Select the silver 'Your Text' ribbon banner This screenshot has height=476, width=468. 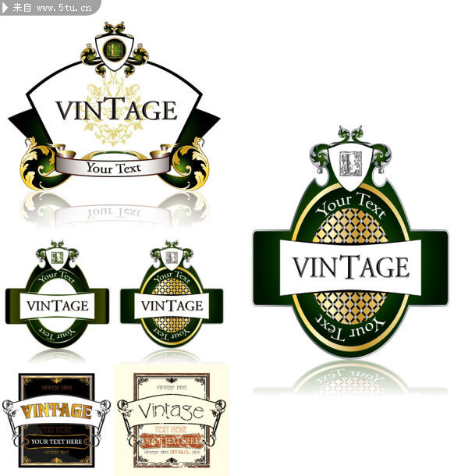click(113, 166)
